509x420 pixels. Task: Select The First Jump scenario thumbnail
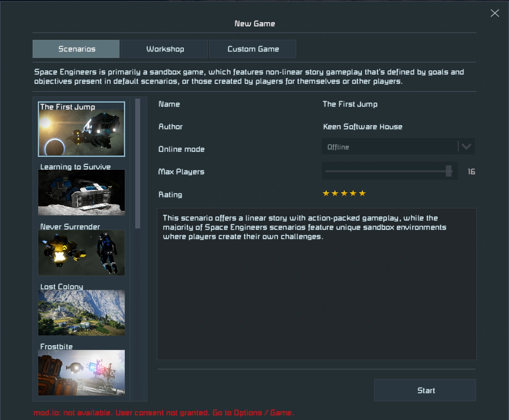coord(81,129)
